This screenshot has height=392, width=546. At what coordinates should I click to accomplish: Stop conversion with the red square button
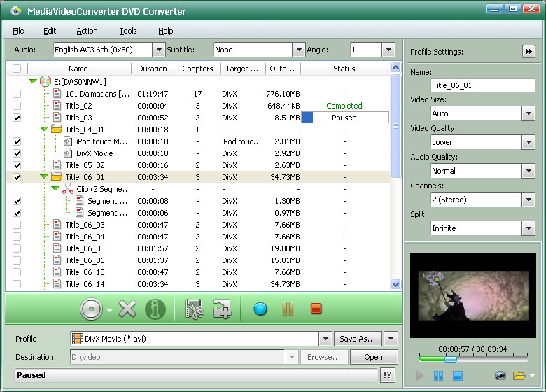[x=316, y=309]
